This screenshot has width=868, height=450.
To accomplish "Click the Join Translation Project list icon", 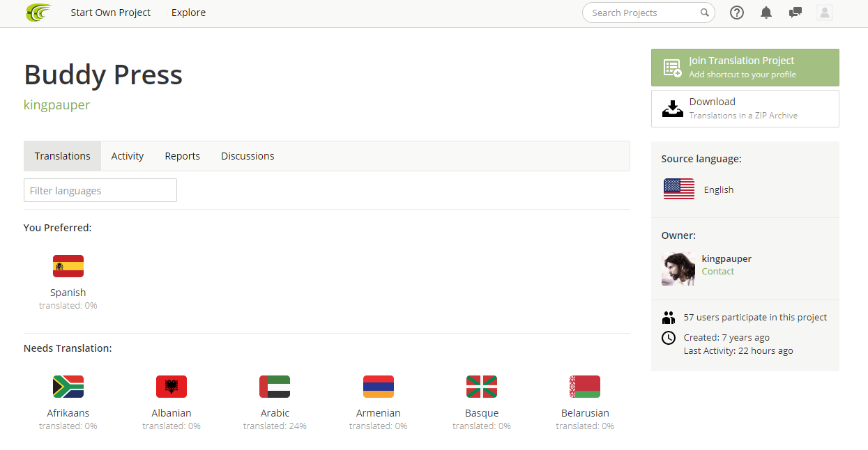I will (x=672, y=68).
